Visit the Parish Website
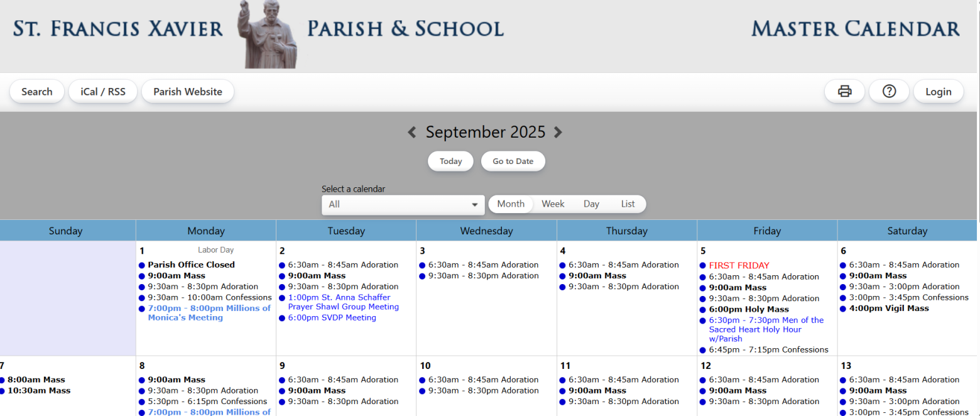The width and height of the screenshot is (980, 416). pos(188,92)
